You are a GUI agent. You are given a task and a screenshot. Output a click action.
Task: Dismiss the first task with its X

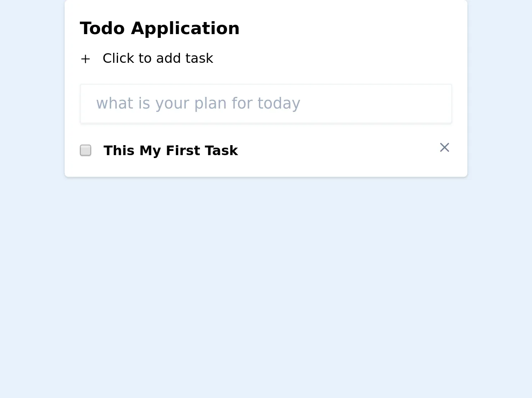(x=444, y=148)
